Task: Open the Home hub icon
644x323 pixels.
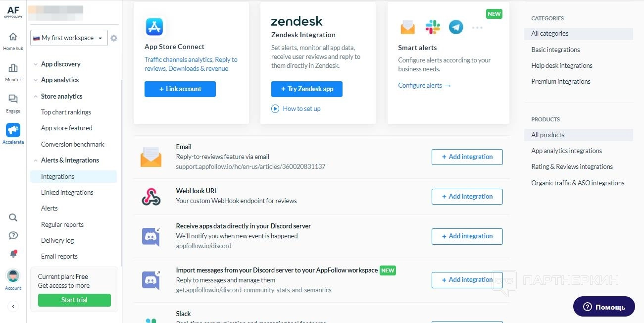Action: tap(13, 37)
